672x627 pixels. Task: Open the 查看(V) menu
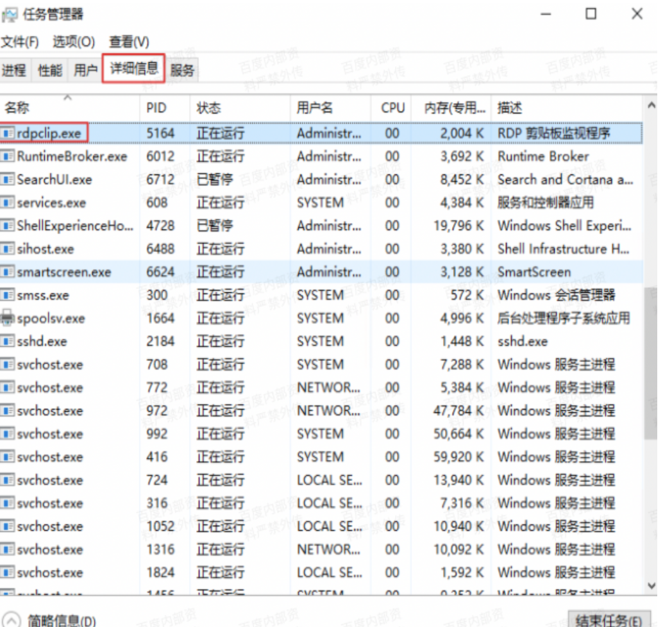(129, 42)
